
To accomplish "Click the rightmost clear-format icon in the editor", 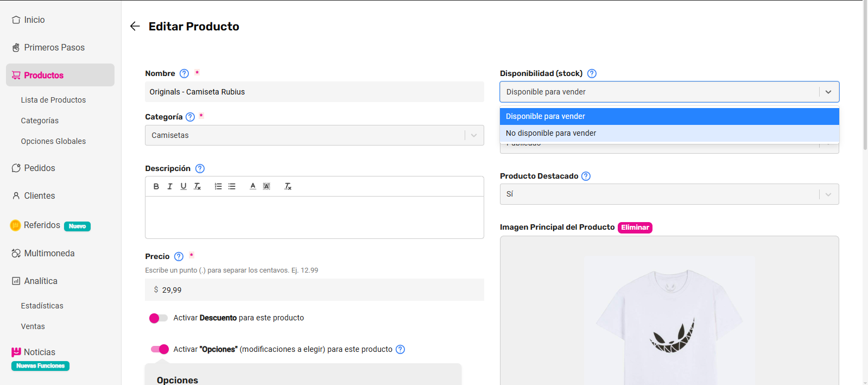I will pyautogui.click(x=288, y=186).
